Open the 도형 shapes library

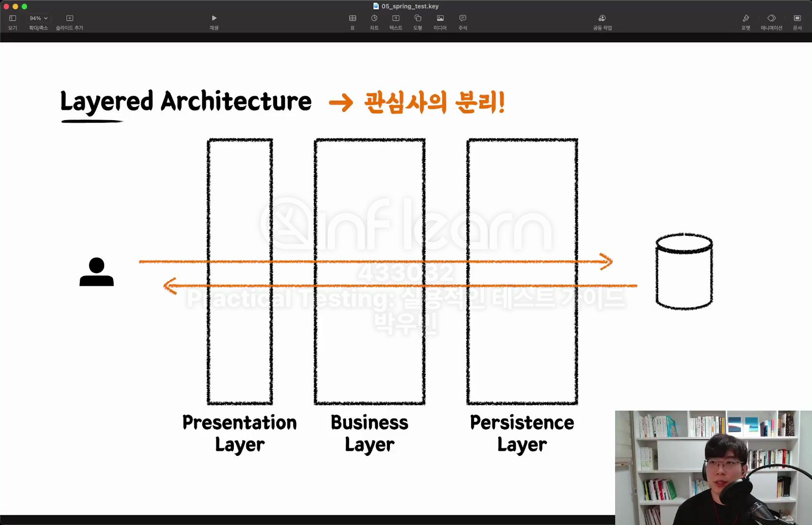[418, 22]
